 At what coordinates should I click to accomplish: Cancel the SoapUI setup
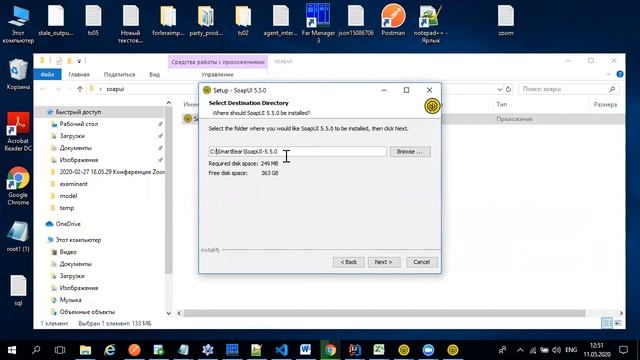pyautogui.click(x=421, y=262)
